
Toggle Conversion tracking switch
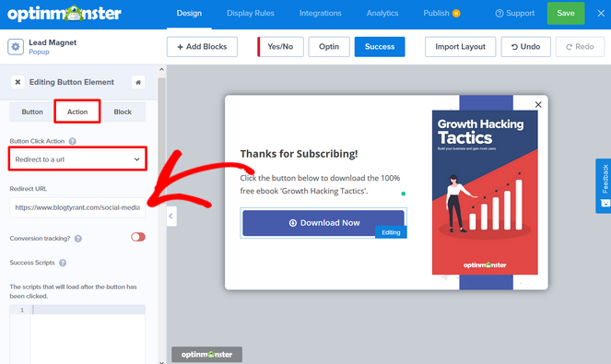tap(138, 237)
